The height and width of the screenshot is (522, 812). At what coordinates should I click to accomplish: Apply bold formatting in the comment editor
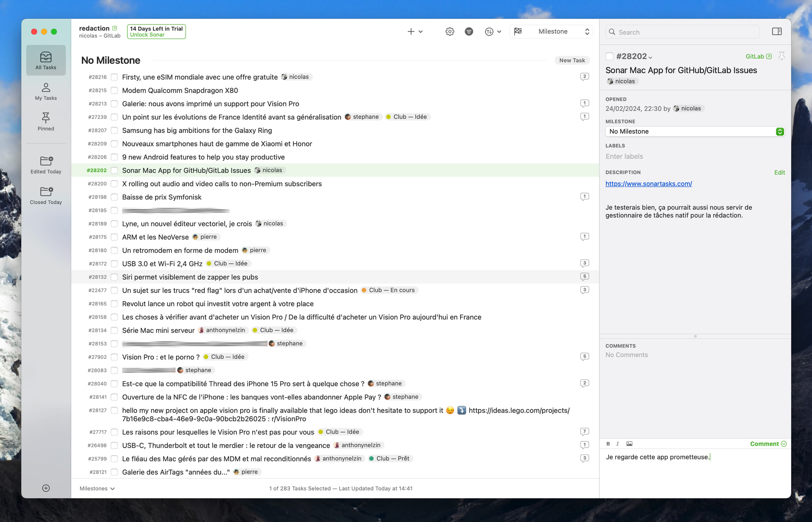click(608, 444)
